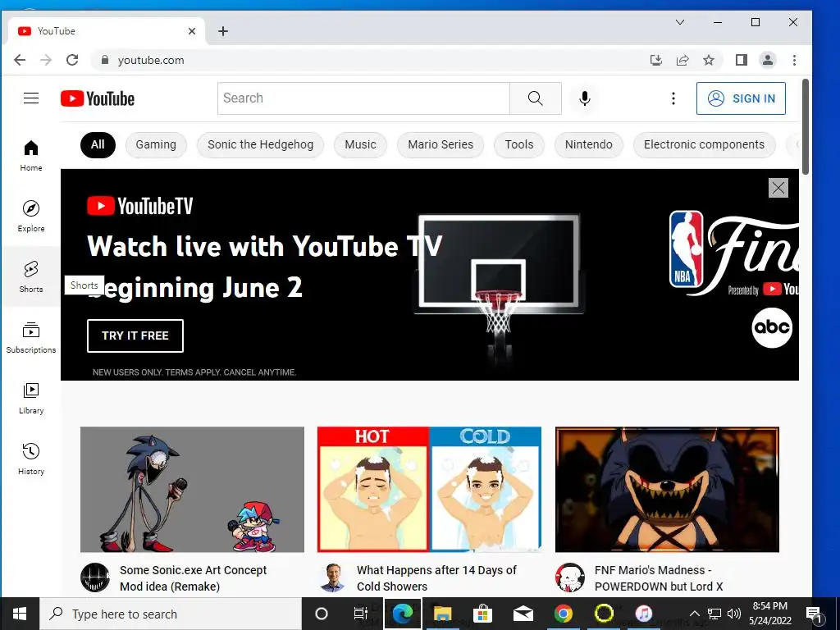Share this page icon
Viewport: 840px width, 630px height.
(x=682, y=60)
